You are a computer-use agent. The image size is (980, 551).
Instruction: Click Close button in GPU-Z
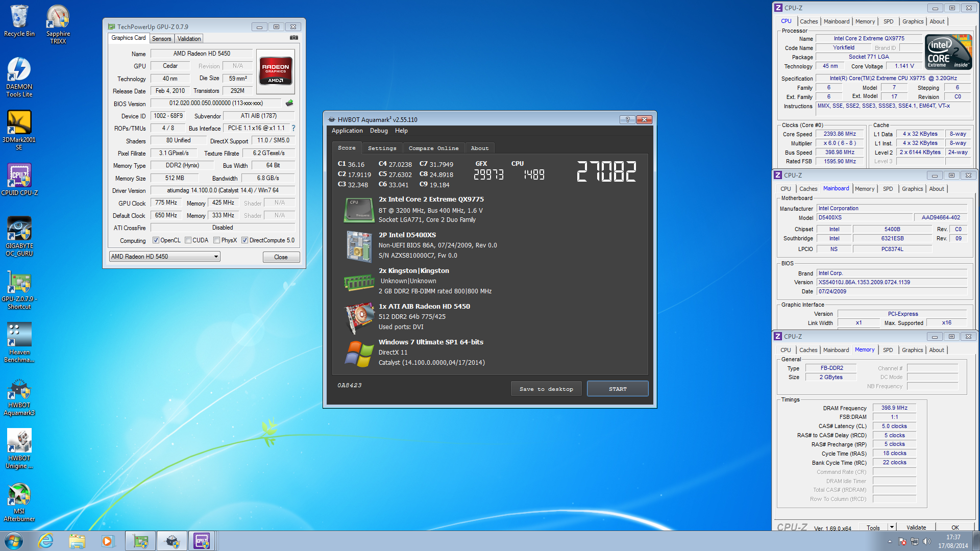[281, 257]
